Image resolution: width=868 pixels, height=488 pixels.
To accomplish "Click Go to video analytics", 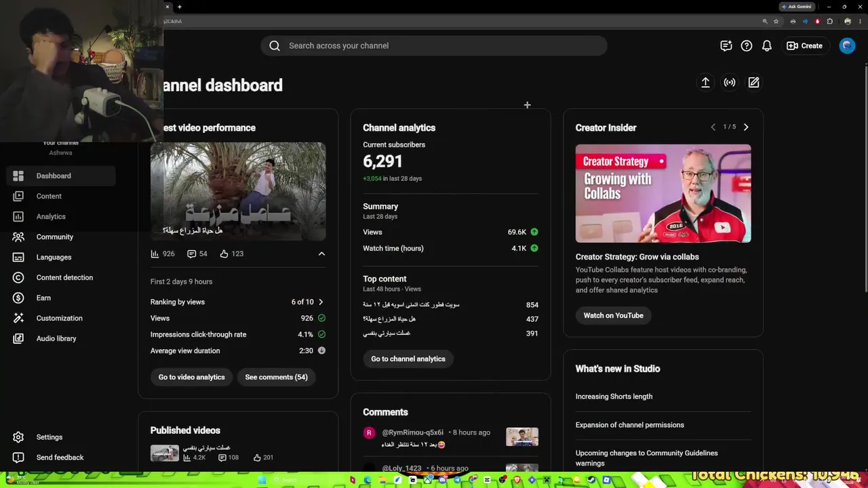I will pos(191,377).
